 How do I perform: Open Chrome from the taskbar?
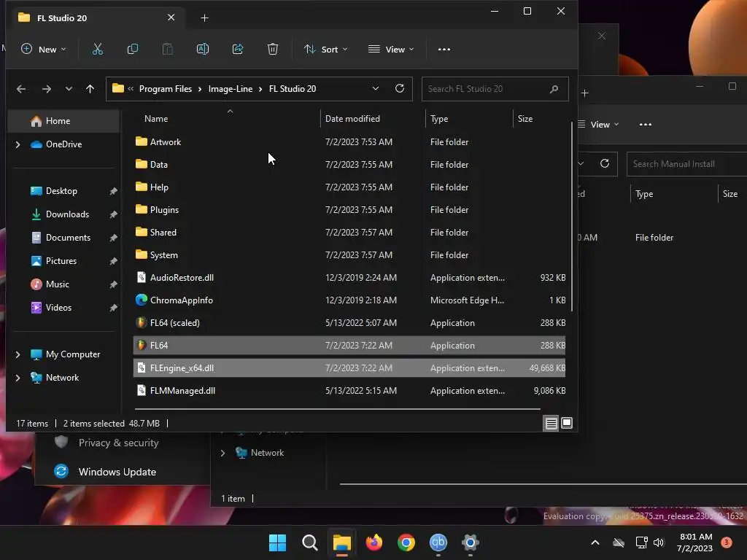[x=406, y=542]
